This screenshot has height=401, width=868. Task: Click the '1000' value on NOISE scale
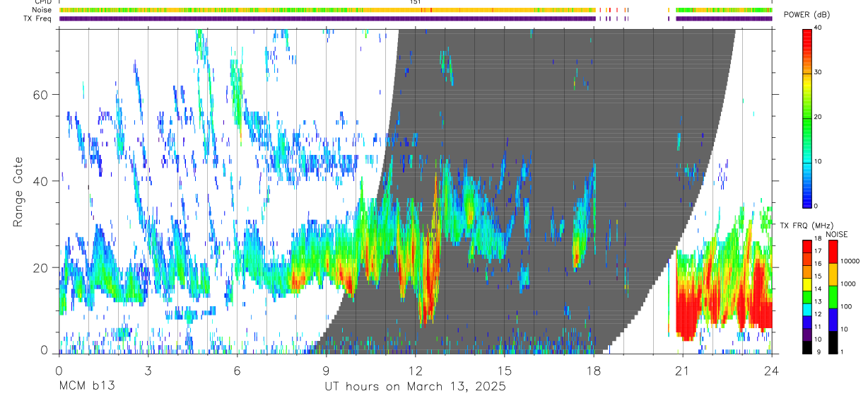coord(850,284)
